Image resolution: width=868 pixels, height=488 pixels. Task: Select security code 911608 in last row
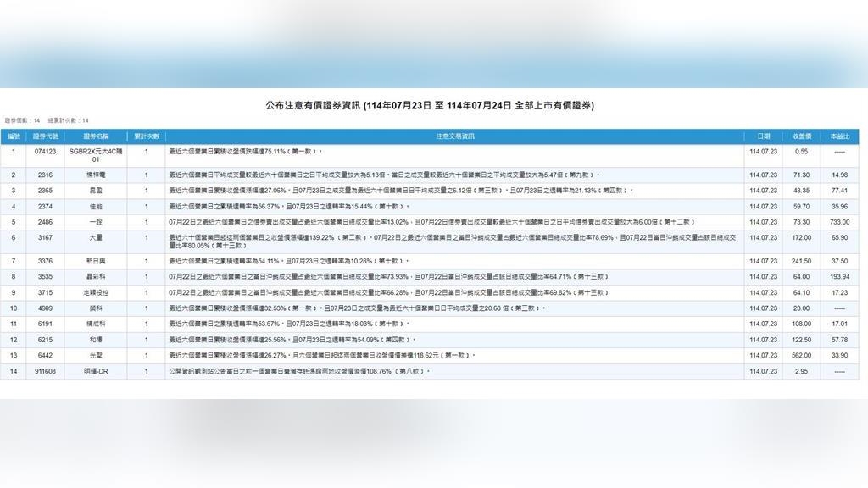[x=45, y=371]
